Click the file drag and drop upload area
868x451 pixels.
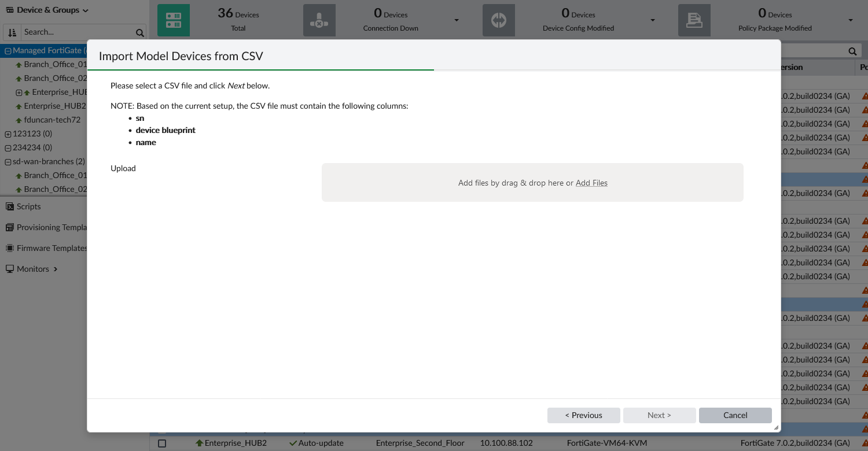(x=532, y=183)
